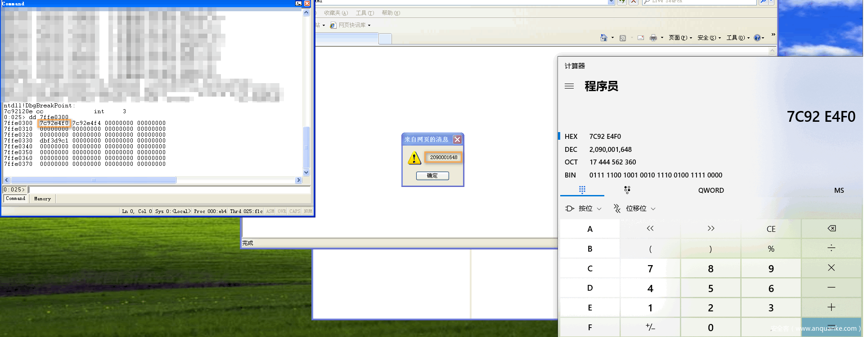The image size is (868, 337).
Task: Click the CAPS indicator in WinDbg status bar
Action: click(x=295, y=211)
